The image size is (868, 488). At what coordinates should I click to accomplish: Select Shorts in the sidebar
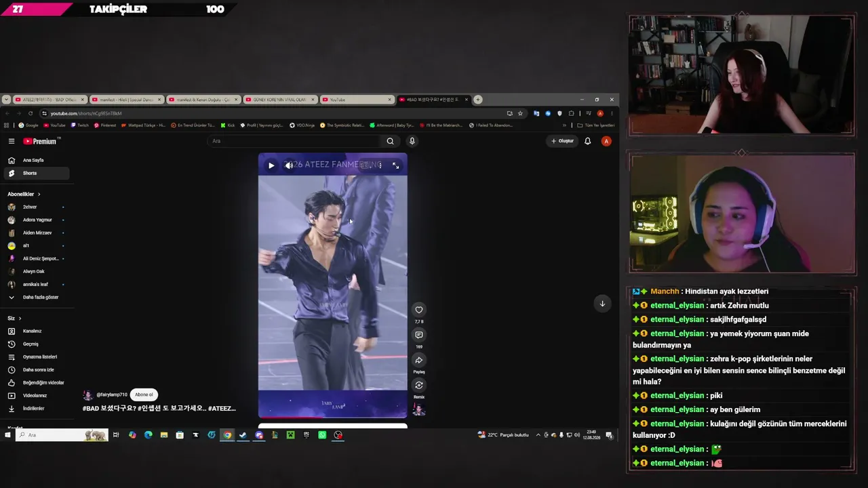coord(36,174)
